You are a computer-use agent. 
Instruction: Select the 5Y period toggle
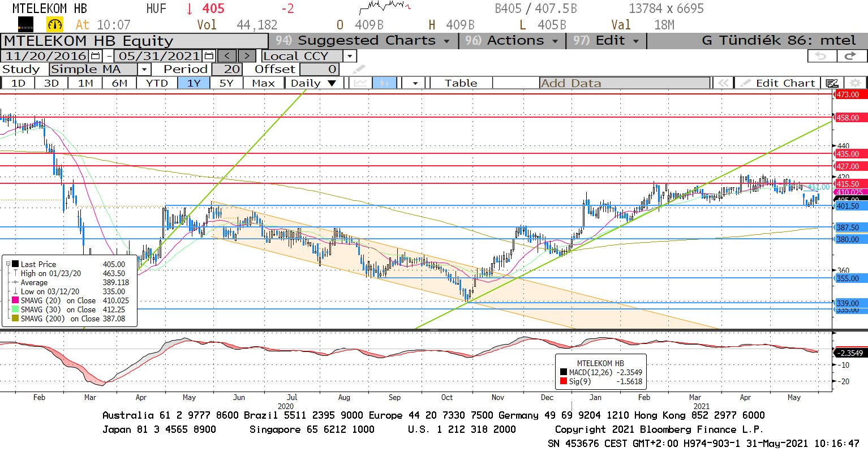[226, 83]
